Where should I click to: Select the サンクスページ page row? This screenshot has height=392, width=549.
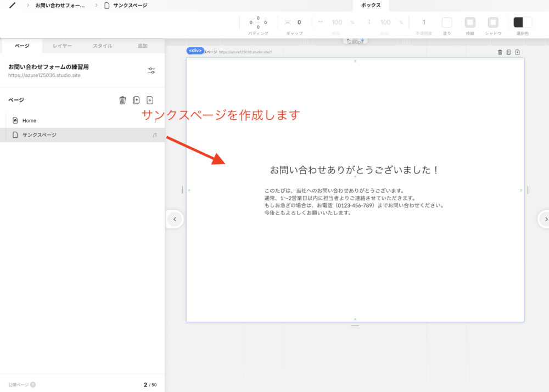(82, 135)
